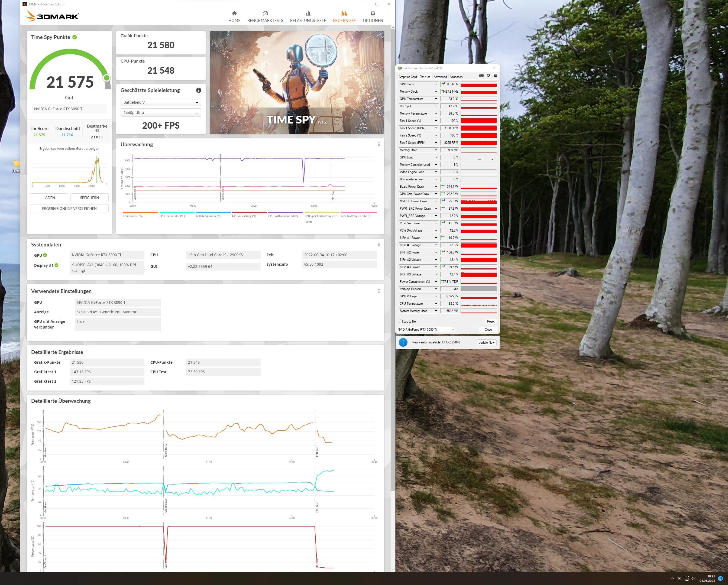Click Speichern button
This screenshot has height=585, width=728.
point(89,198)
